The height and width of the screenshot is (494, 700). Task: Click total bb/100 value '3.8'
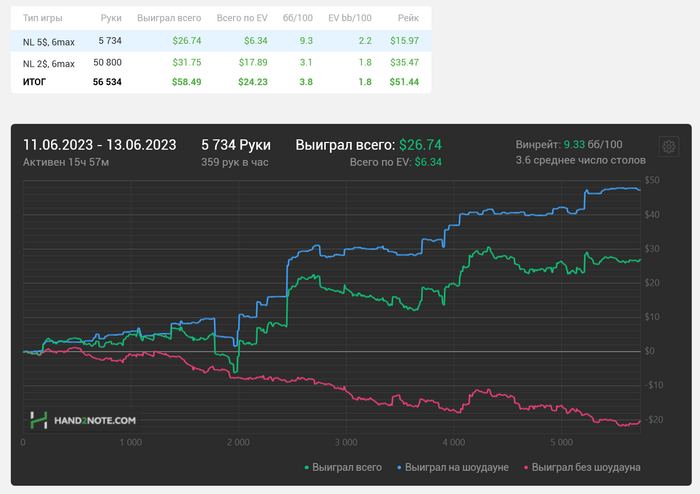pos(306,82)
